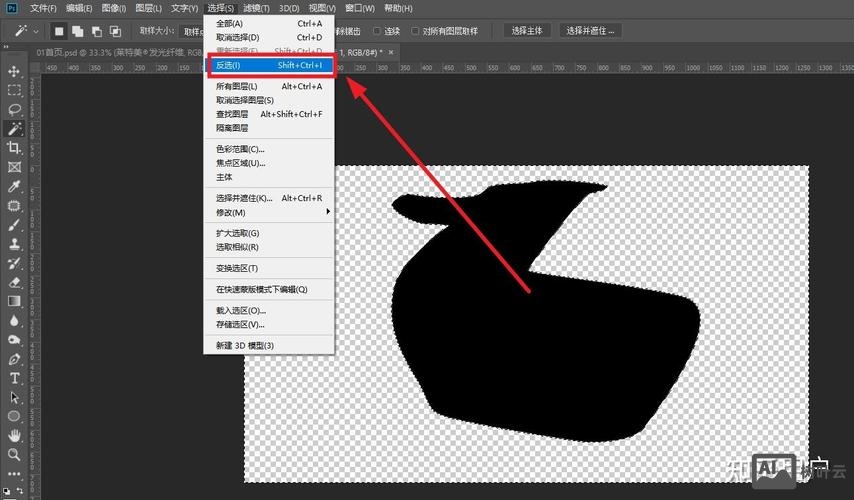Open the 图像(I) menu
The image size is (854, 500).
(x=113, y=8)
